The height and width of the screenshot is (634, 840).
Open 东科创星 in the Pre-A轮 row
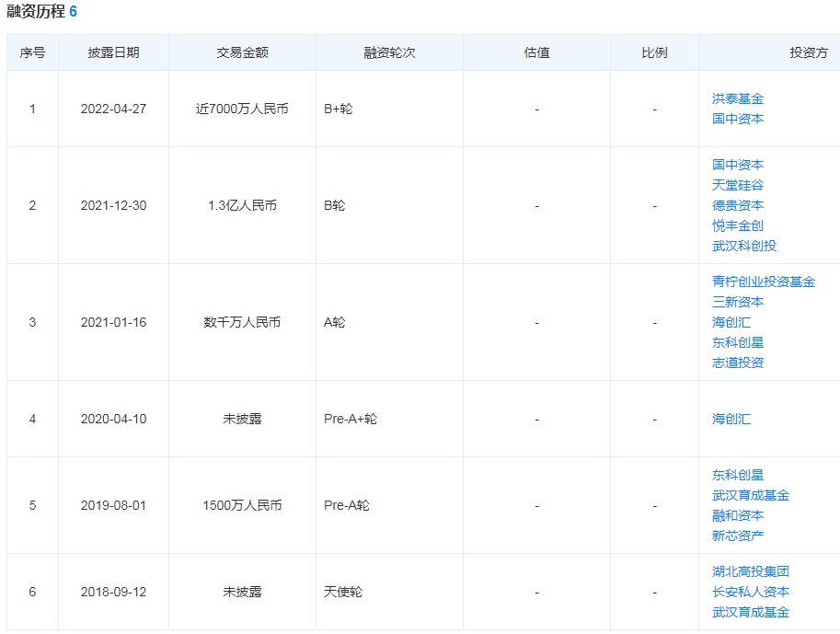tap(737, 475)
